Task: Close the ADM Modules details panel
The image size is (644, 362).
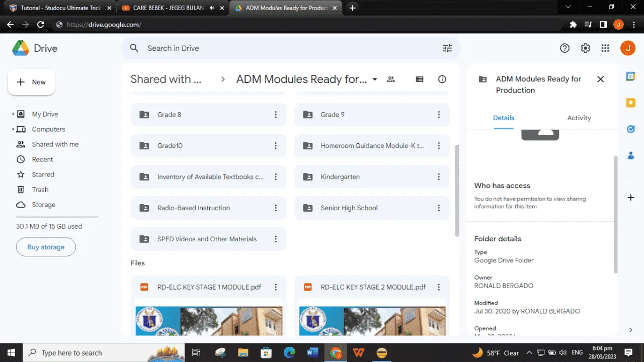Action: [600, 79]
